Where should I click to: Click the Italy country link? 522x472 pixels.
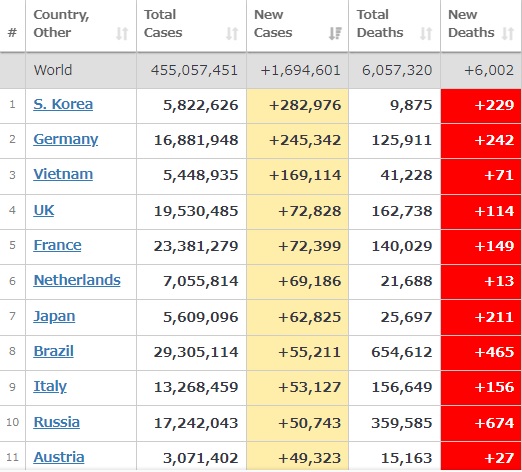coord(50,387)
